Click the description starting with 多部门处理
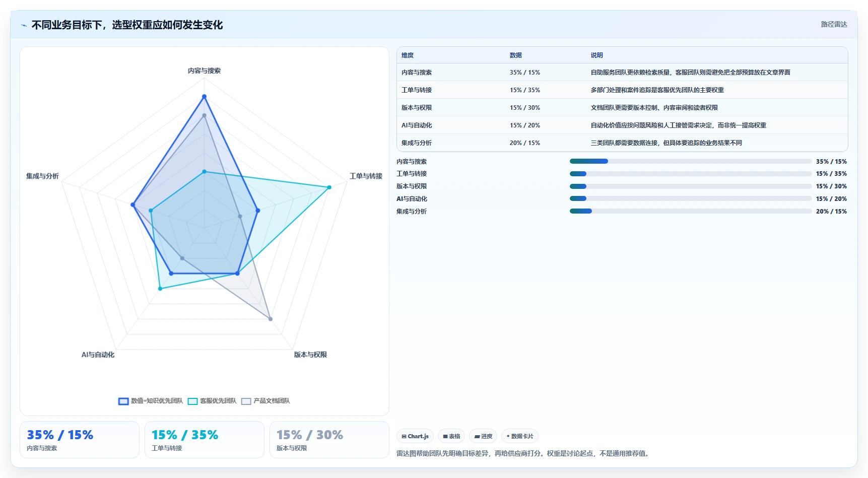The height and width of the screenshot is (478, 868). pyautogui.click(x=657, y=90)
